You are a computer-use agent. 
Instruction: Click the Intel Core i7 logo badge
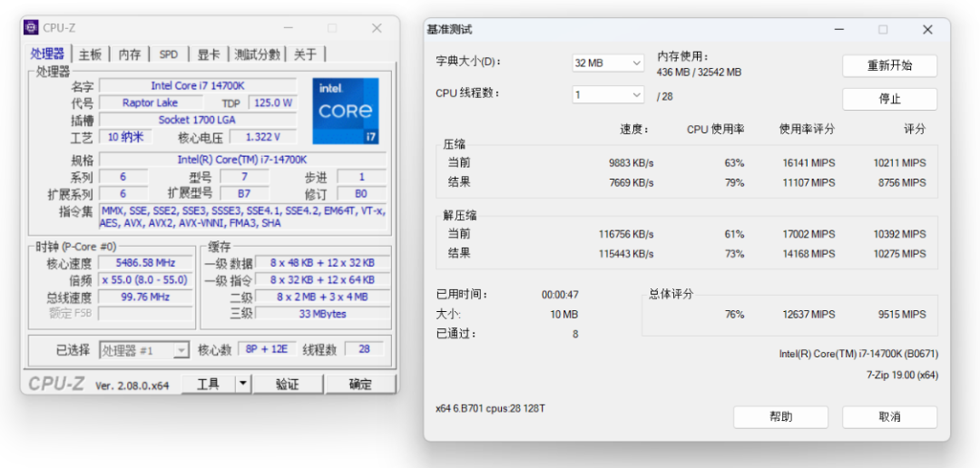(x=346, y=112)
